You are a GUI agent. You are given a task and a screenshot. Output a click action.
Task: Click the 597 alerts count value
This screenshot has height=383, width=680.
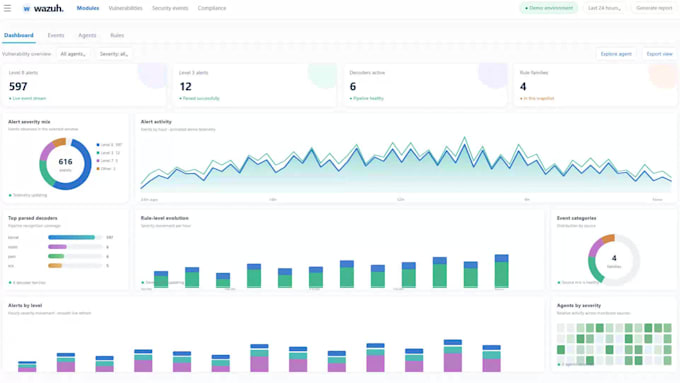tap(18, 87)
